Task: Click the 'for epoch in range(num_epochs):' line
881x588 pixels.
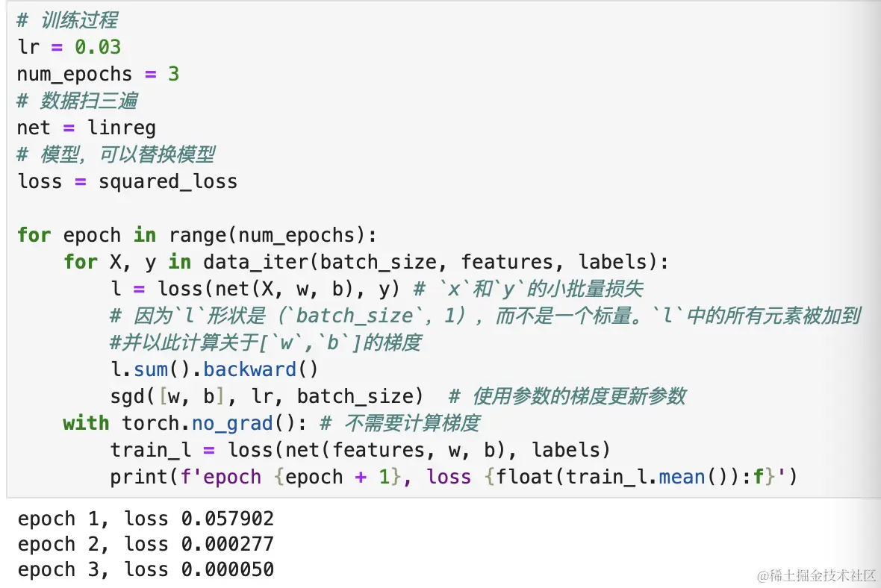Action: (197, 235)
